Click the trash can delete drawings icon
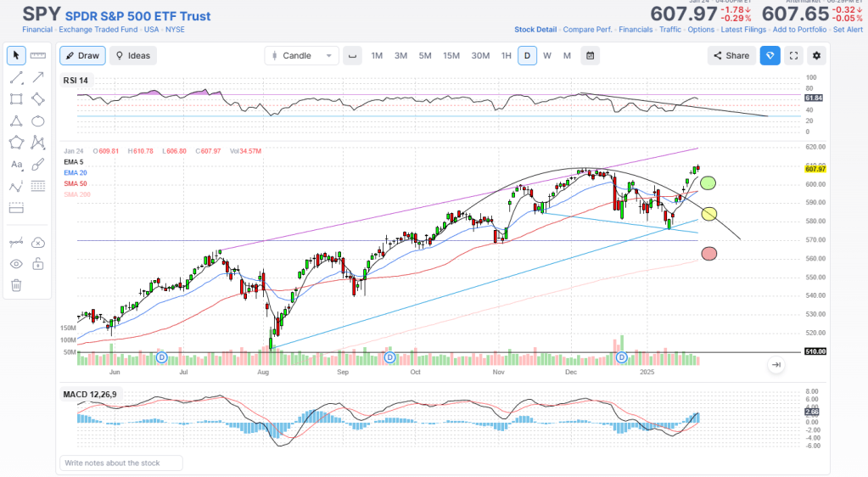The image size is (868, 477). tap(16, 285)
